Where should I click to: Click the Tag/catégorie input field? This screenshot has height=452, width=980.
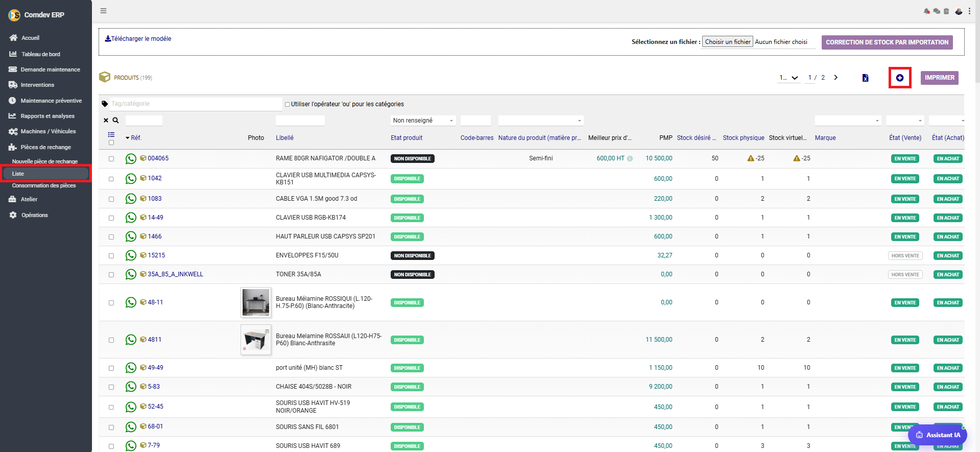[196, 104]
